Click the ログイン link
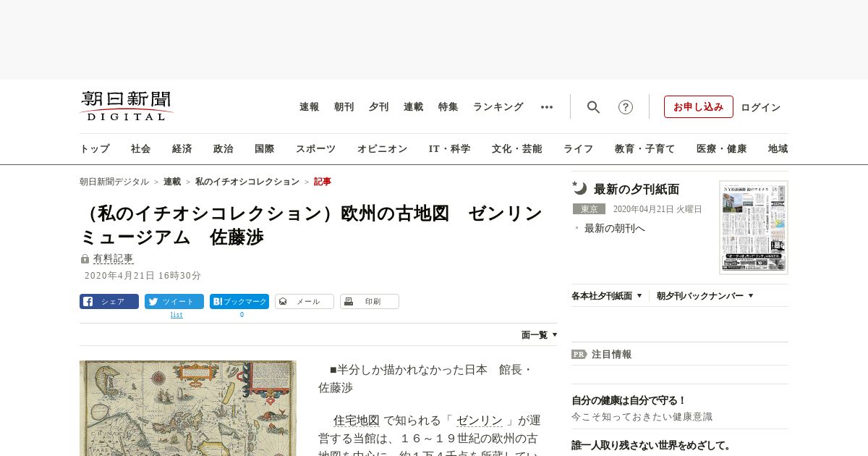 (x=761, y=108)
